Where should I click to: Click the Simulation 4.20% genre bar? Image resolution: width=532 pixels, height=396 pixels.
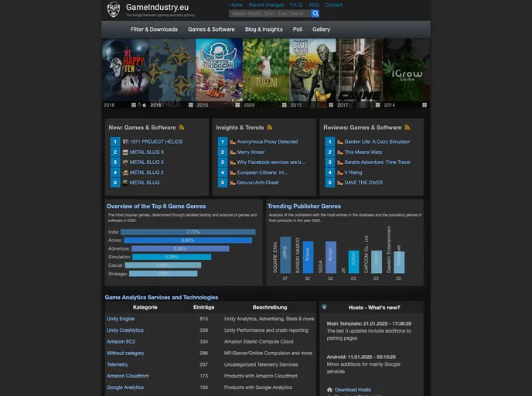[172, 257]
